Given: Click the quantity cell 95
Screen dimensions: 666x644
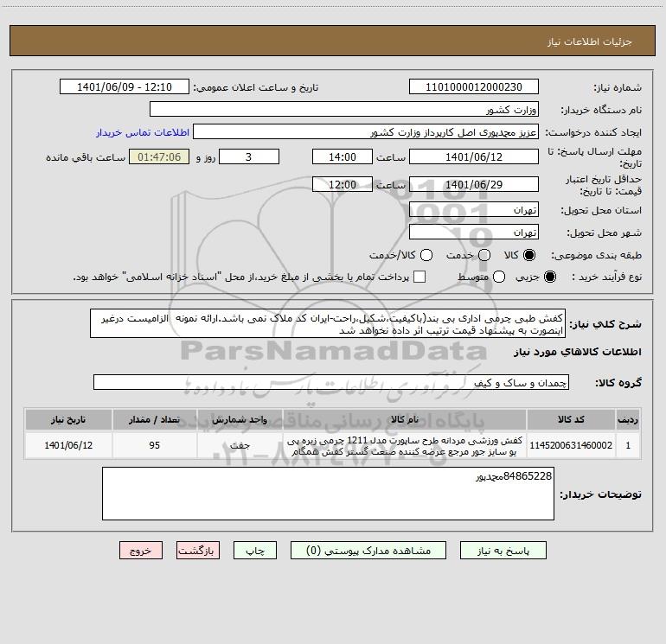Looking at the screenshot, I should coord(154,445).
